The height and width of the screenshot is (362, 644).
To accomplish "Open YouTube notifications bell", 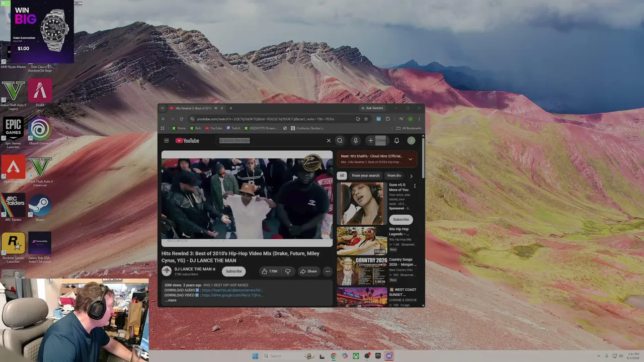I will (396, 141).
